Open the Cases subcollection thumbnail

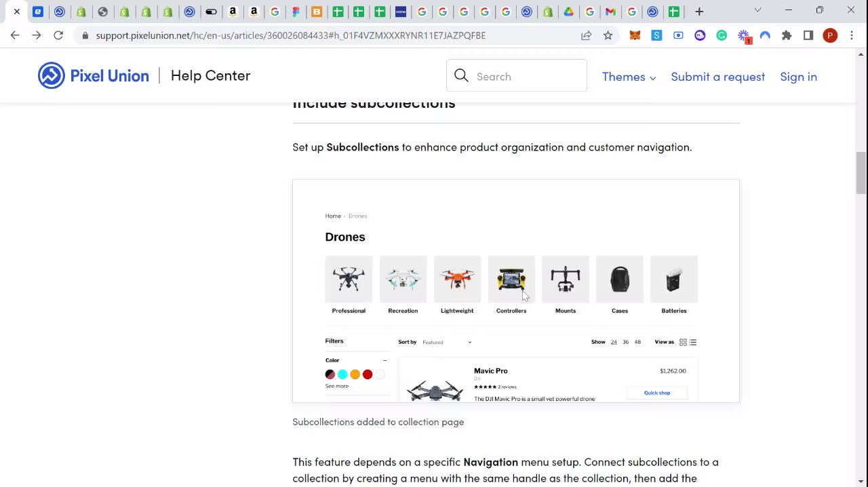pyautogui.click(x=620, y=279)
